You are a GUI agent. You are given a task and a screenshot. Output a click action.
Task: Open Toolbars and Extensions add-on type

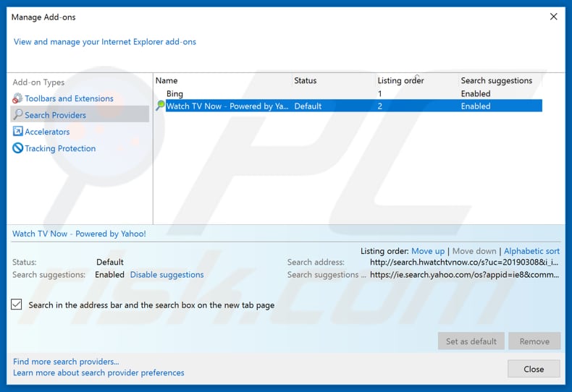pyautogui.click(x=69, y=98)
